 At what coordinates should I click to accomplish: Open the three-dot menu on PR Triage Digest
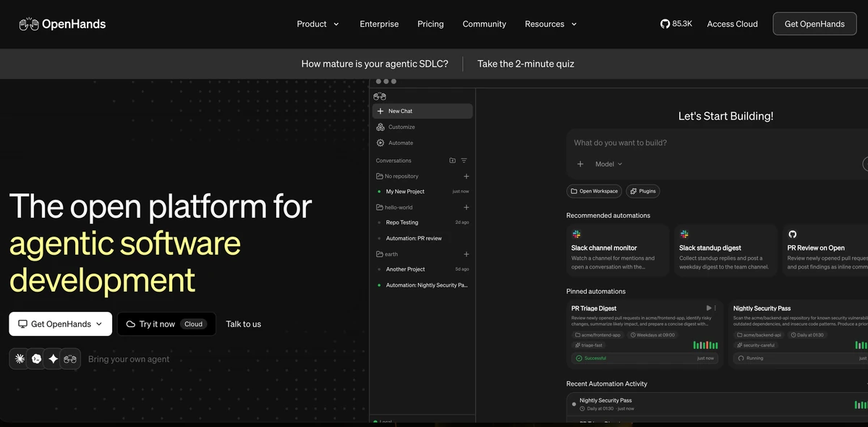715,308
